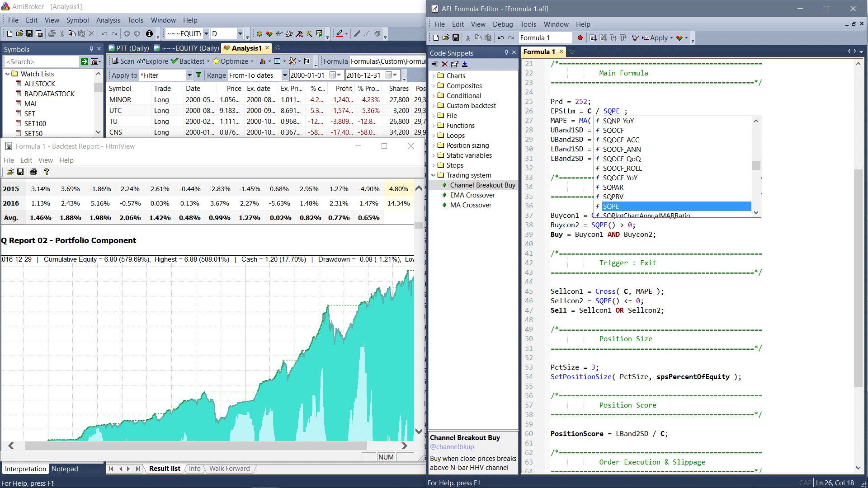
Task: Open the Apply to *Filter dropdown
Action: pyautogui.click(x=189, y=75)
